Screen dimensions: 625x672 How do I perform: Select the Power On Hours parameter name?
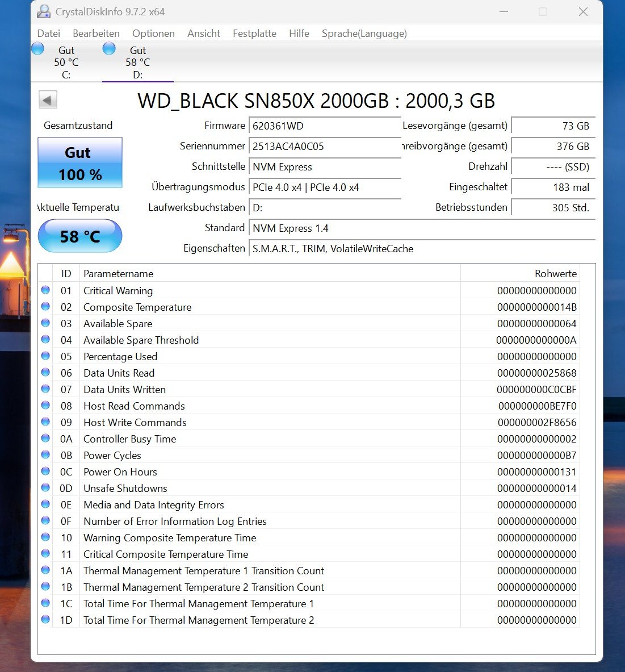coord(120,472)
